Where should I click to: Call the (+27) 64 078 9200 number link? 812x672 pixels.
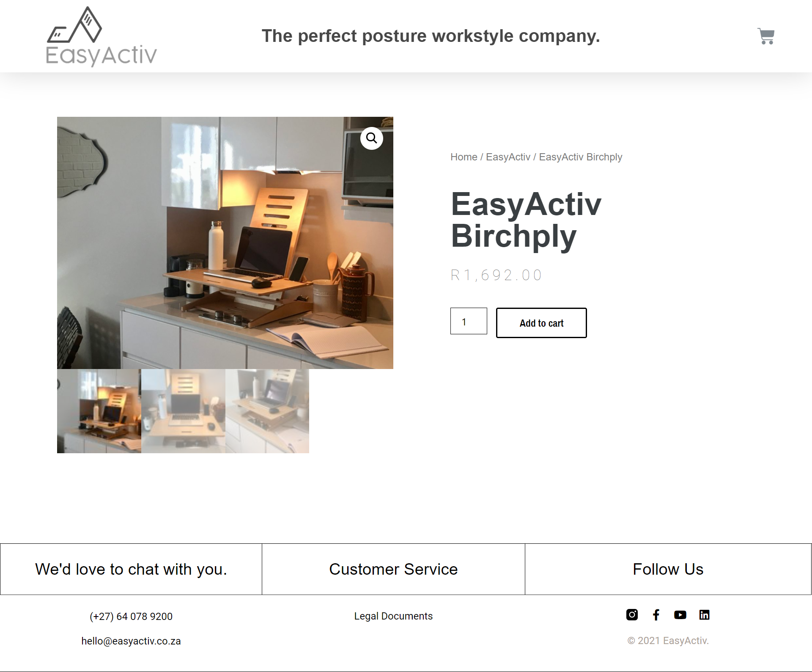(131, 617)
